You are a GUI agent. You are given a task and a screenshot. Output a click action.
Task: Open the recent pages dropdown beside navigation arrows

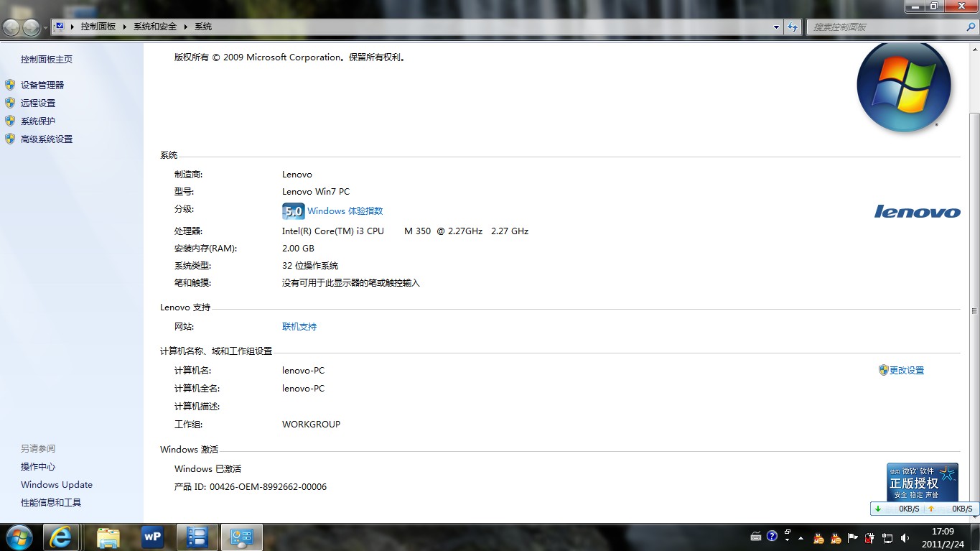pyautogui.click(x=46, y=27)
